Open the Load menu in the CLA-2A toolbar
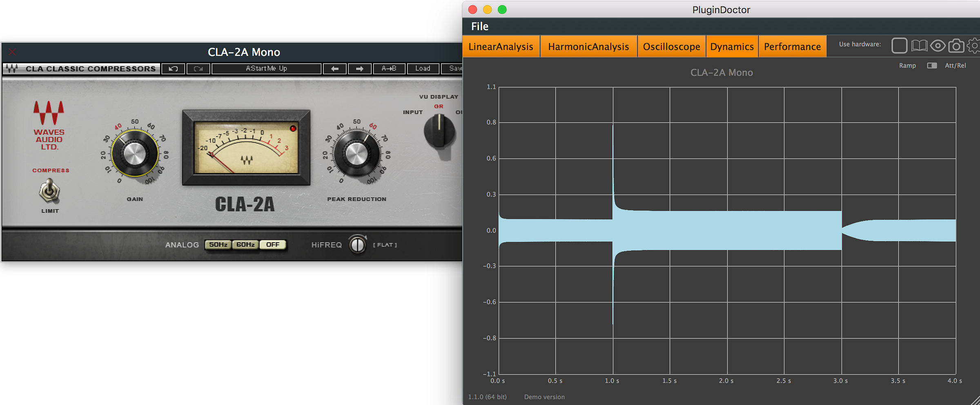 point(423,69)
